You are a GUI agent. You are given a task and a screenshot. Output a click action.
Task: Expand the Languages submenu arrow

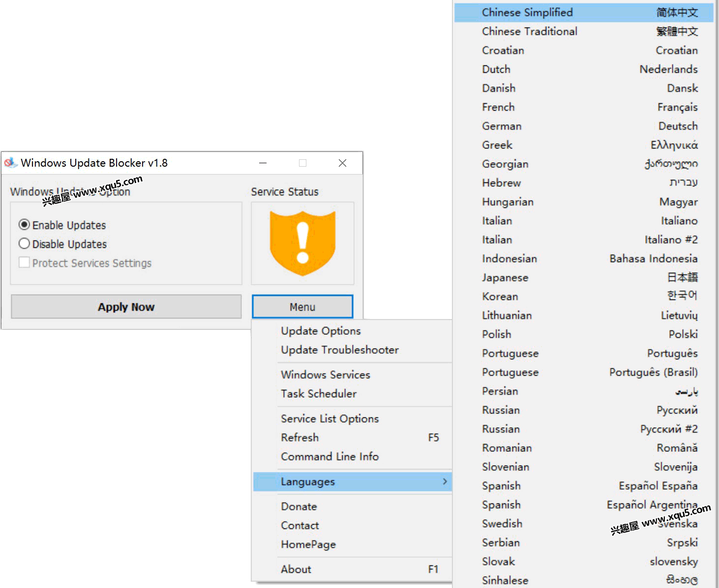pos(445,481)
